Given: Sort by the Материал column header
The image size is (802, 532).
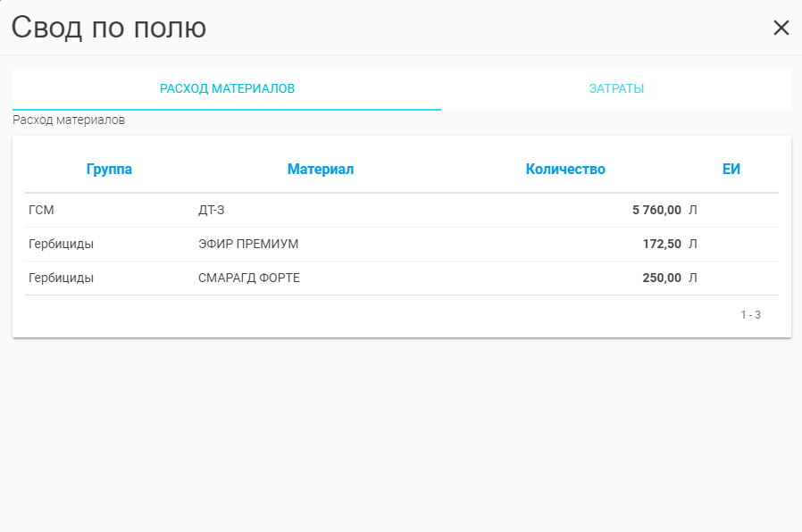Looking at the screenshot, I should coord(321,170).
